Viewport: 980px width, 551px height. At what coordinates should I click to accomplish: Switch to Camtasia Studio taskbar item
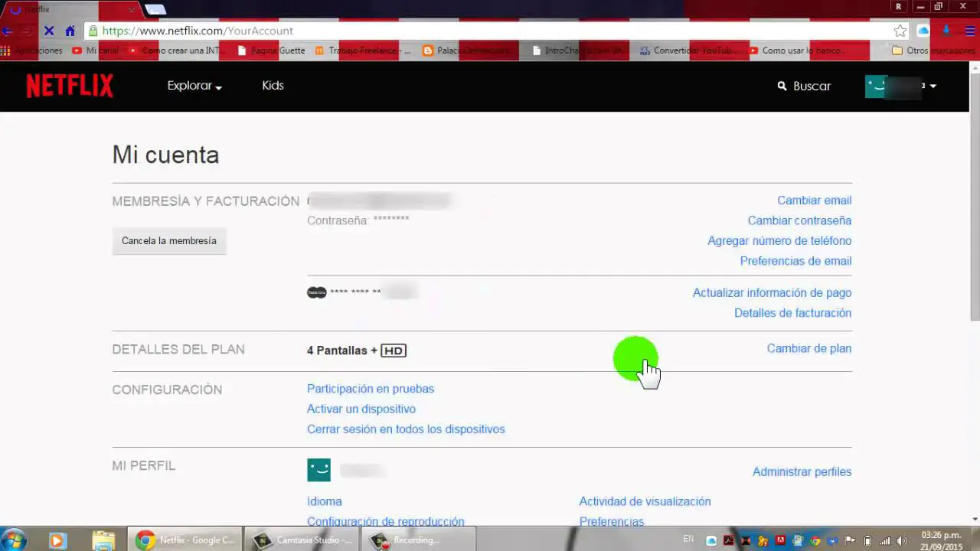coord(302,540)
